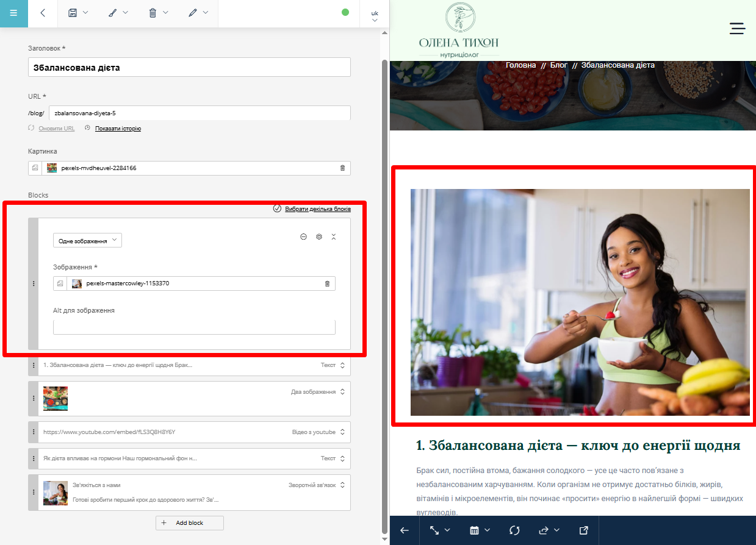This screenshot has height=545, width=756.
Task: Toggle the 'Вибрати декілька блоків' checkmark
Action: pyautogui.click(x=277, y=208)
